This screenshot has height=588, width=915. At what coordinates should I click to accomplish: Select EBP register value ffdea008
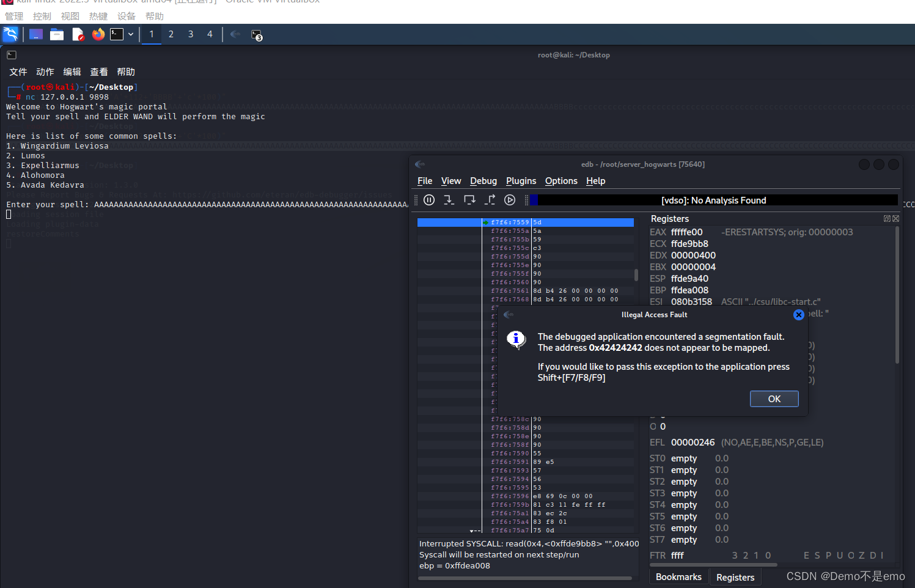click(x=689, y=290)
